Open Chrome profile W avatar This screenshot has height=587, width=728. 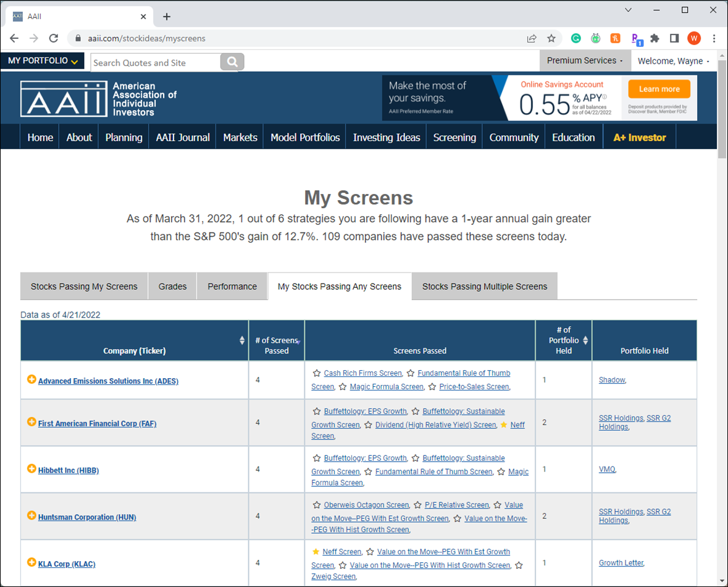click(x=694, y=38)
